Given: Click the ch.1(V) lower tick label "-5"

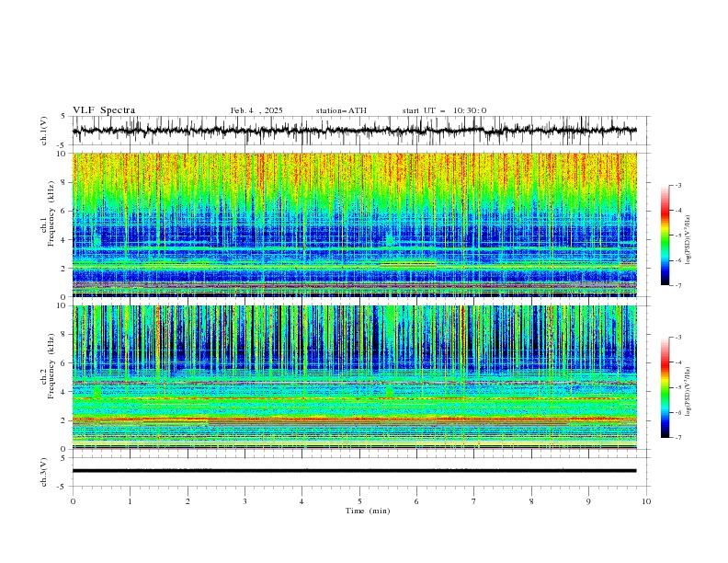Looking at the screenshot, I should pyautogui.click(x=62, y=145).
